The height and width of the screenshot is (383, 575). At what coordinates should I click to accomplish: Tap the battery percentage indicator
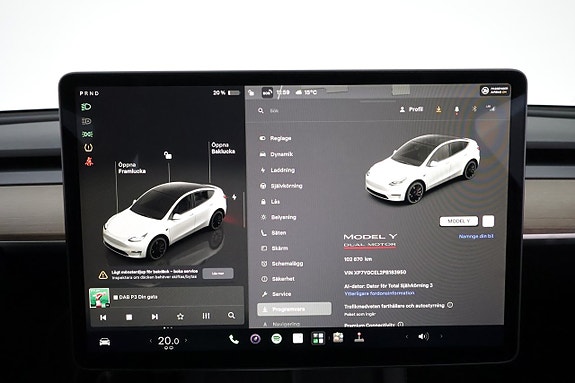pos(226,93)
